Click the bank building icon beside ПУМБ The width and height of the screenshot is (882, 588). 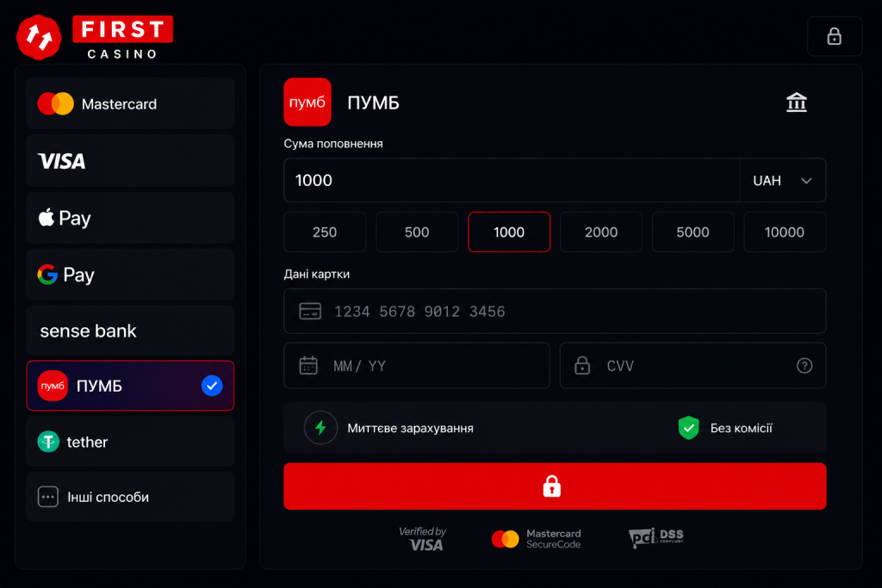click(x=796, y=102)
